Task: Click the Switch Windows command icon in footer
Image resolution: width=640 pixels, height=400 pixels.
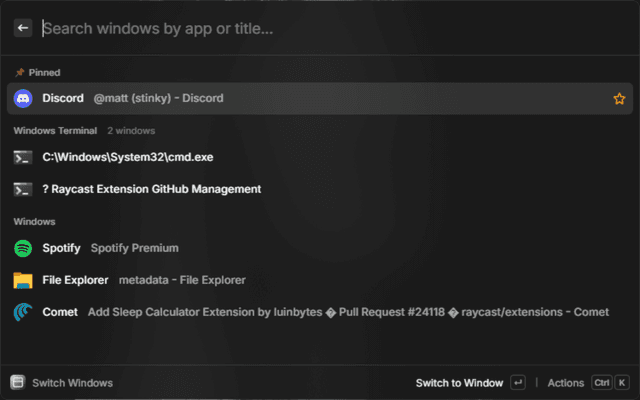Action: (x=17, y=382)
